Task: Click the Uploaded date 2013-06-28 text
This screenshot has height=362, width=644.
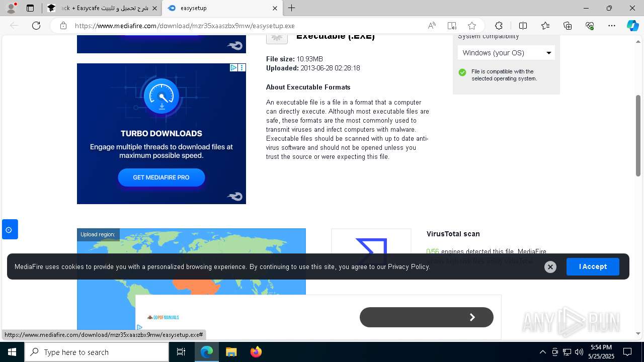Action: [x=313, y=68]
